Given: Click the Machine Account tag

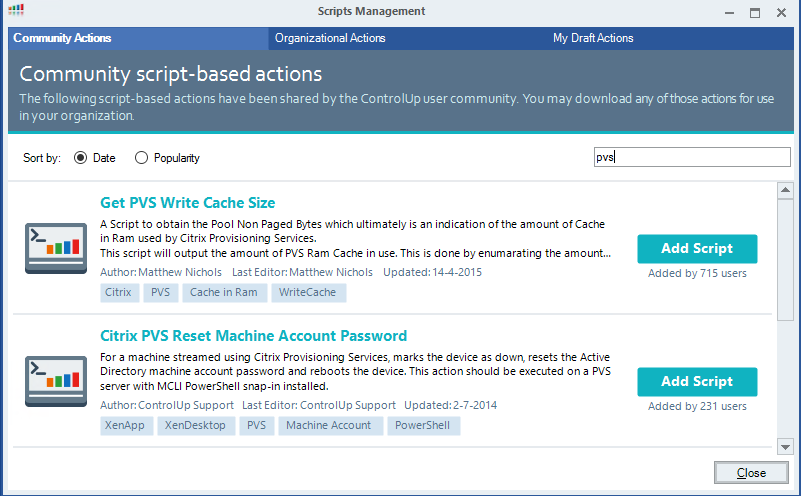Looking at the screenshot, I should (330, 426).
